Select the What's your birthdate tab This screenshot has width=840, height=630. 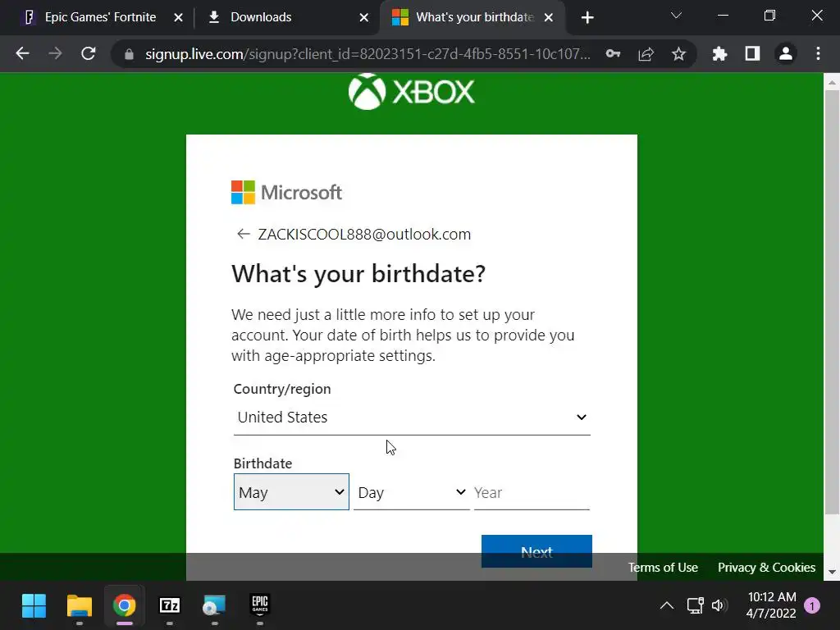[x=472, y=17]
